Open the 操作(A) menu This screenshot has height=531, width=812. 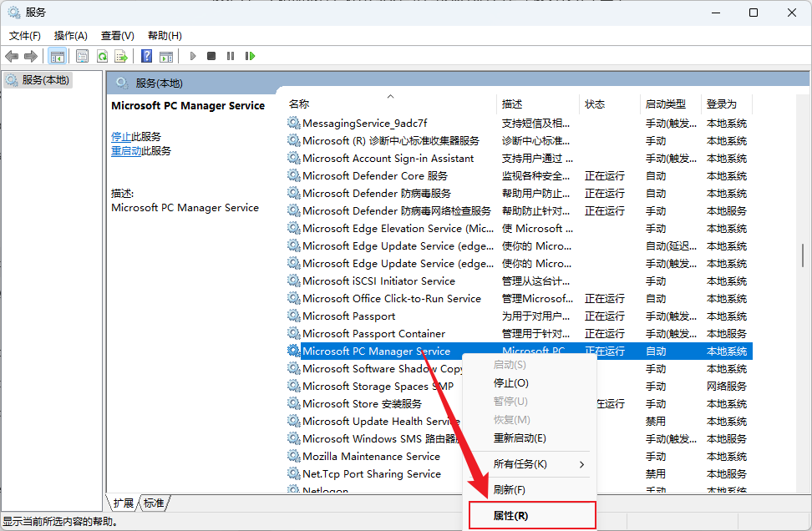point(71,36)
